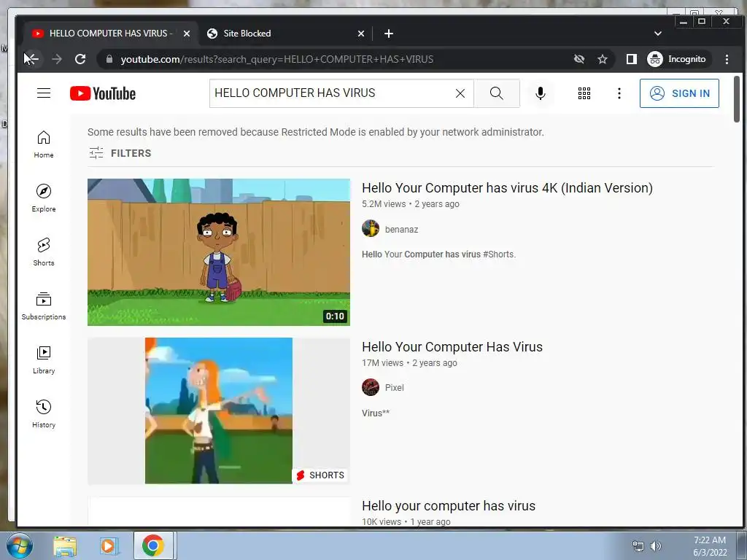Screen dimensions: 747x560
Task: Open 'Hello Your Computer has virus 4K' title
Action: click(x=508, y=187)
